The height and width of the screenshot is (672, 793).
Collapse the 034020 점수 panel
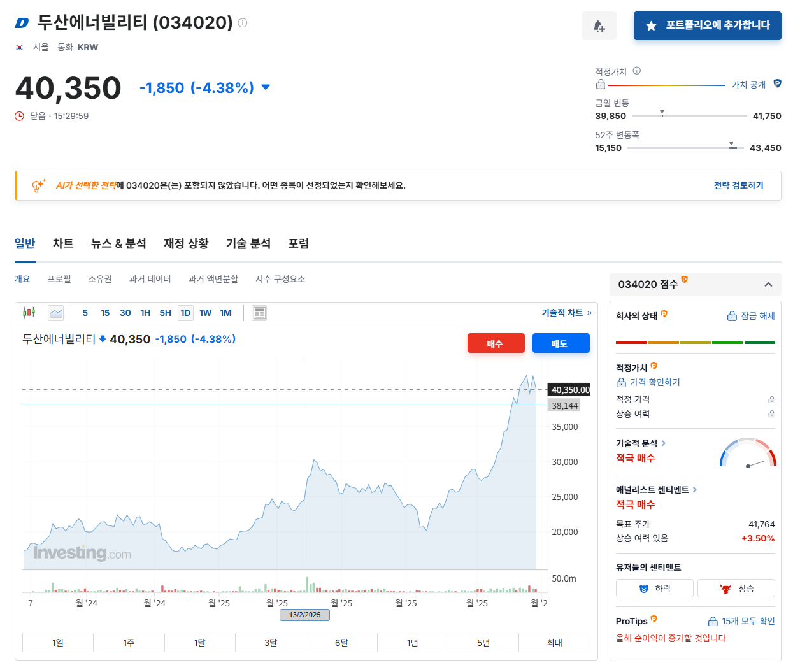[768, 285]
